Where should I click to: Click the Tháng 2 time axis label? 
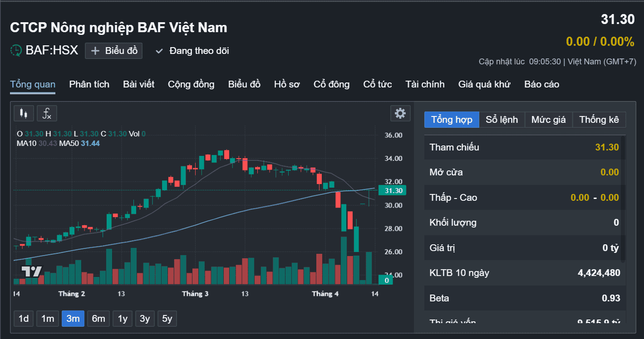point(72,294)
